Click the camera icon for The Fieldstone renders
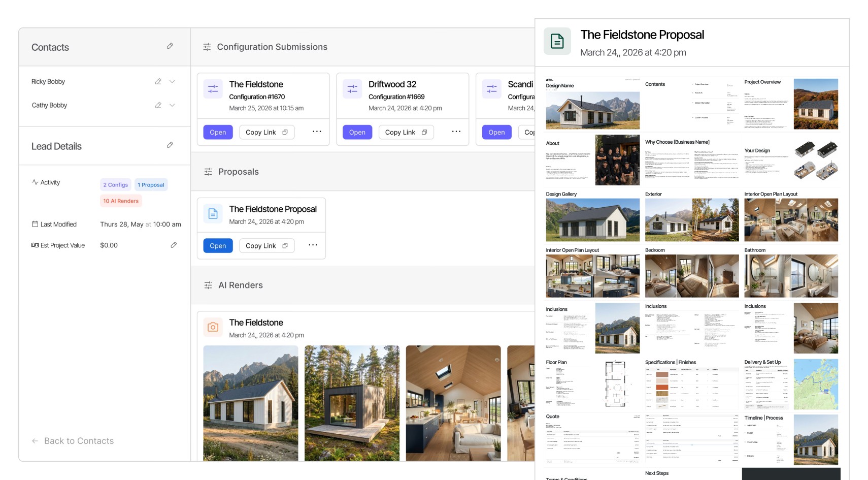 [x=213, y=327]
